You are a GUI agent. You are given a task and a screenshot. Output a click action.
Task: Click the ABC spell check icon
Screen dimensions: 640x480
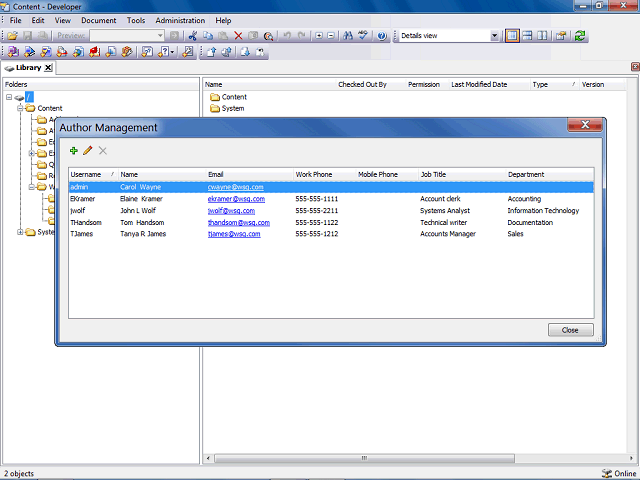coord(363,36)
